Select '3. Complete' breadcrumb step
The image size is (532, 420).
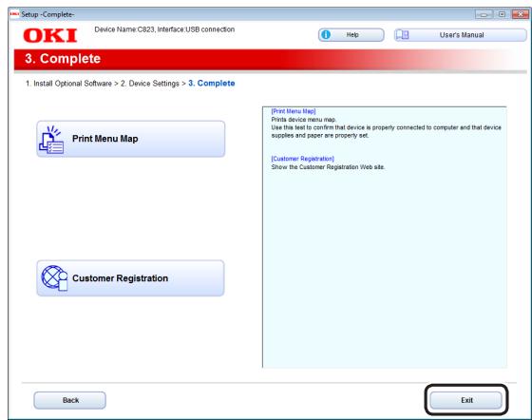coord(212,83)
